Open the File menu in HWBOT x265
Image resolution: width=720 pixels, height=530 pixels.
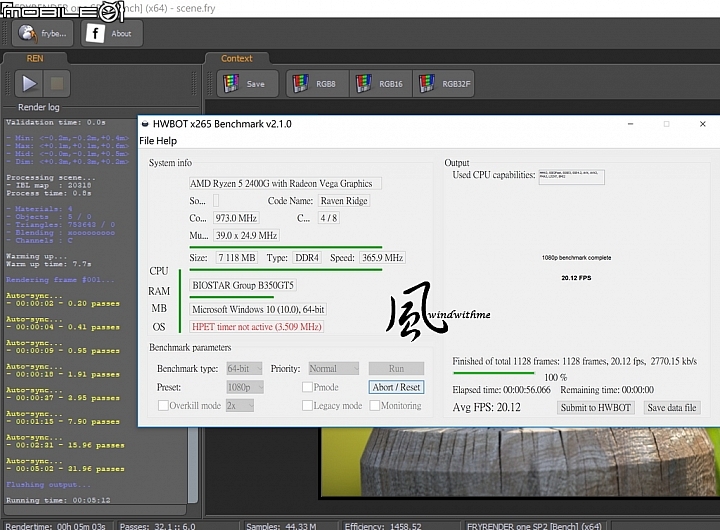pos(146,141)
